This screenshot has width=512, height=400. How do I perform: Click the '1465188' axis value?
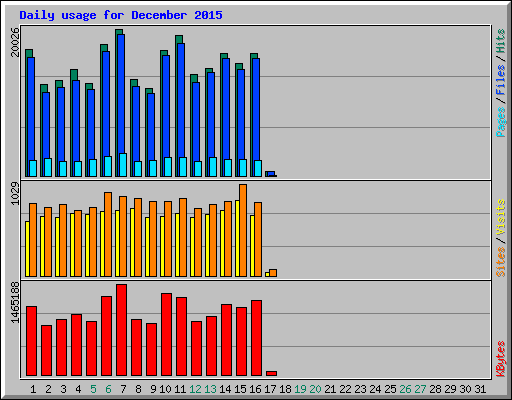pyautogui.click(x=15, y=303)
